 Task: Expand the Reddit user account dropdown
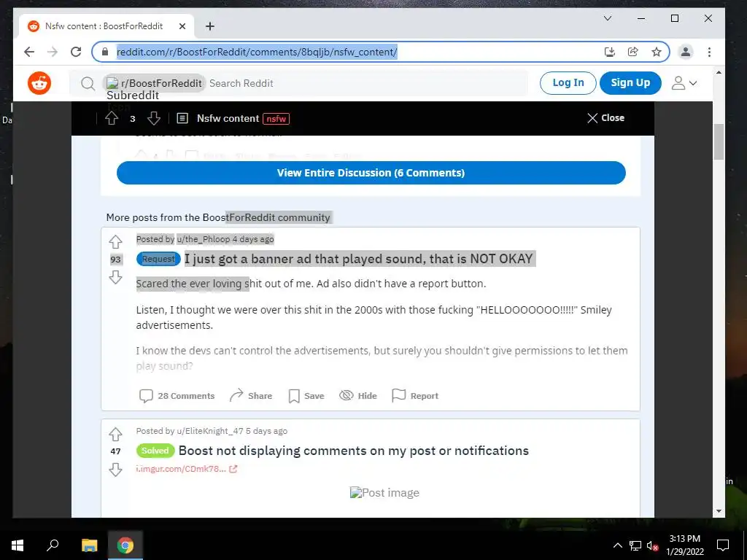coord(684,83)
